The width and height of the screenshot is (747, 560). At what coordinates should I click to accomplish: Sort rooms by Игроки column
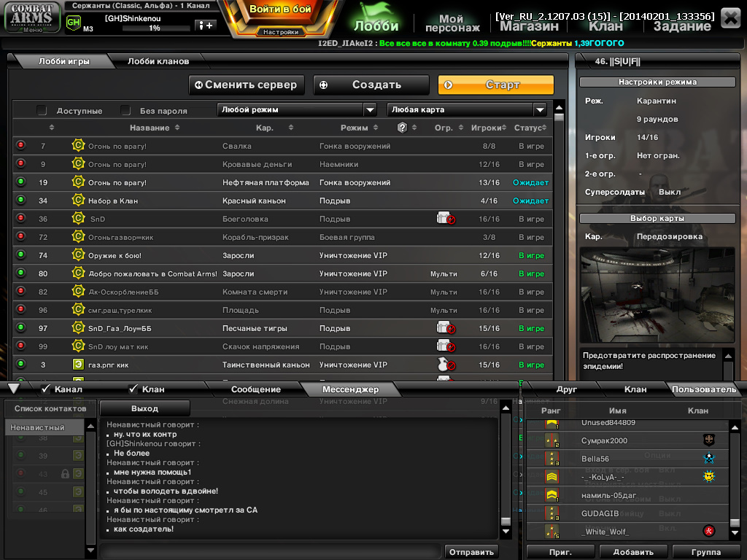click(488, 128)
